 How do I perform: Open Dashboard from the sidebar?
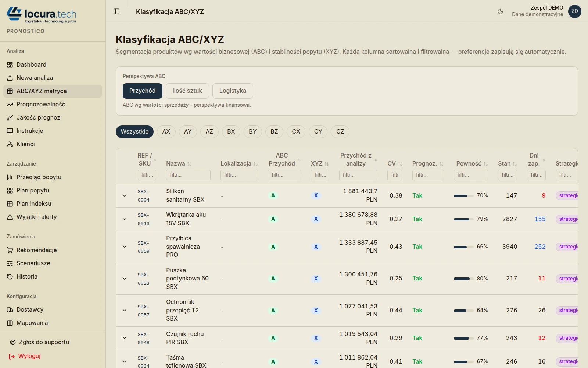pos(53,65)
